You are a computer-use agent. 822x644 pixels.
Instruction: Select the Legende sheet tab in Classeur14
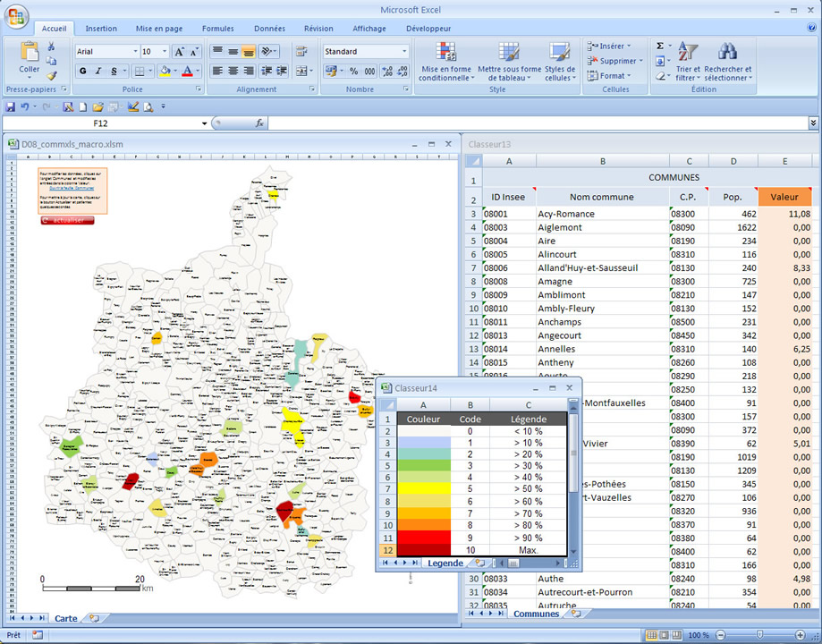445,563
